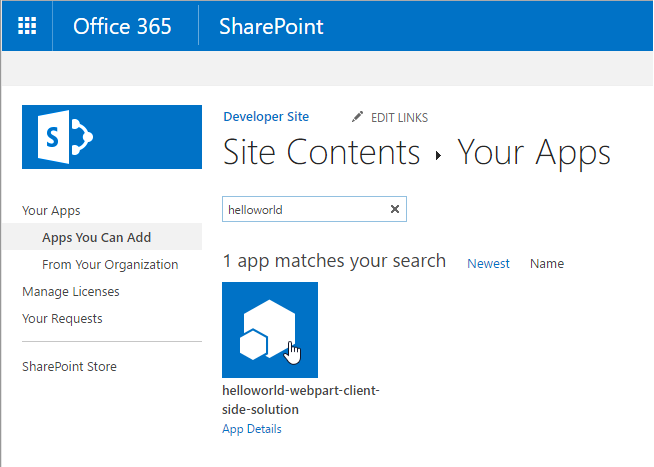Click the pencil icon beside EDIT LINKS
Image resolution: width=654 pixels, height=467 pixels.
(x=357, y=117)
